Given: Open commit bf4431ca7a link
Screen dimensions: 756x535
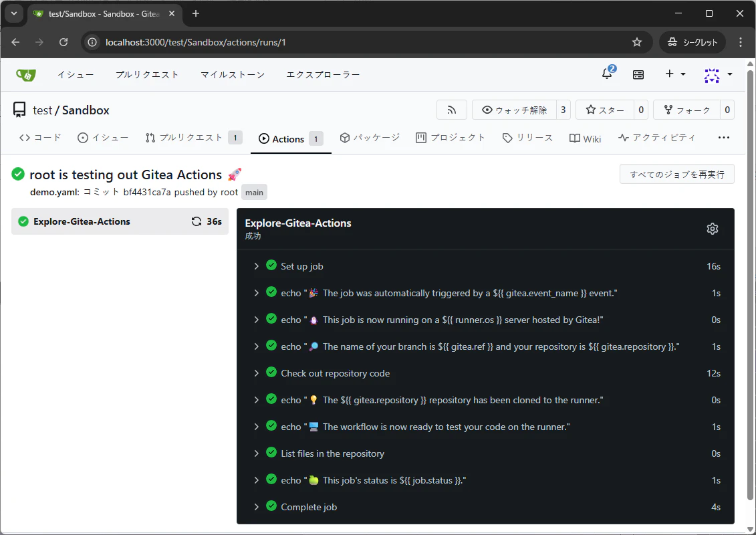Looking at the screenshot, I should click(x=147, y=192).
